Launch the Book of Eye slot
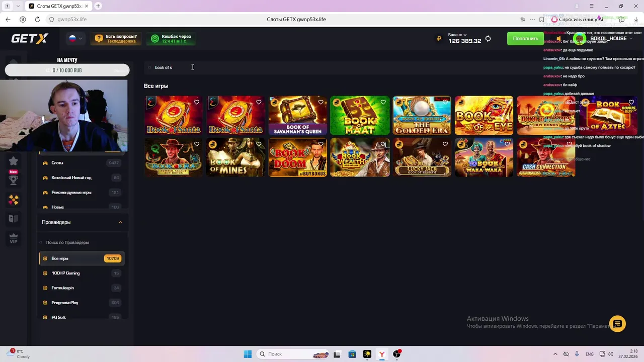 click(x=484, y=116)
